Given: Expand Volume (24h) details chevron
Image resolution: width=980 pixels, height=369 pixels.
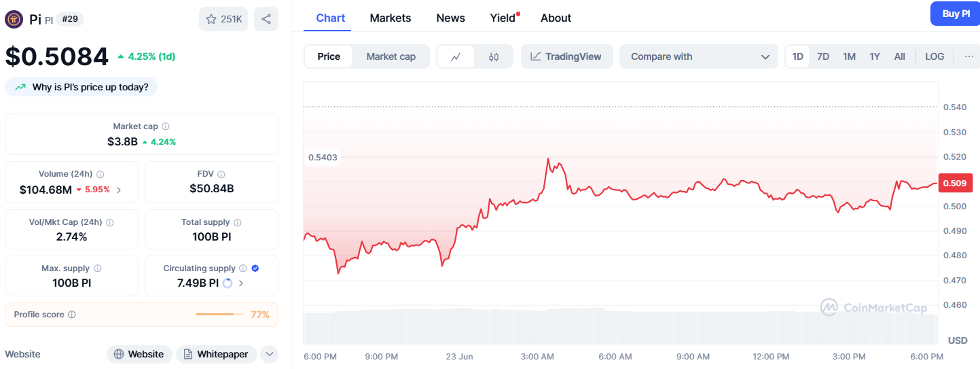Looking at the screenshot, I should tap(119, 190).
